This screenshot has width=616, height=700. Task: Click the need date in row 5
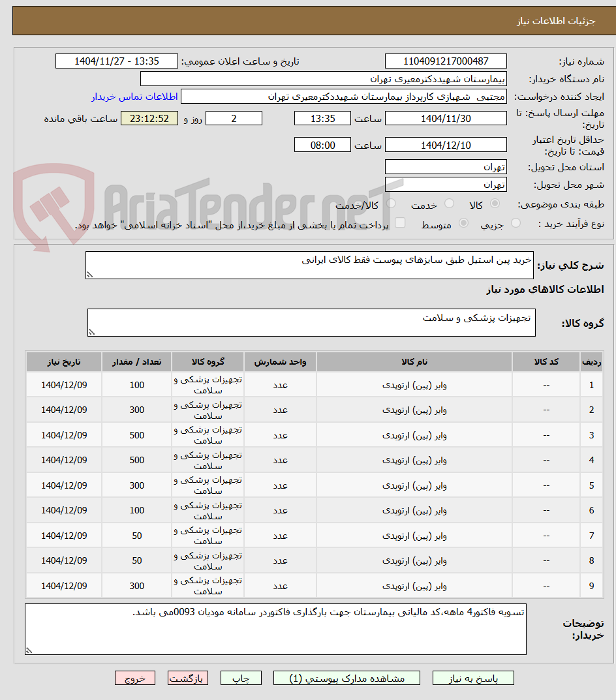(x=64, y=486)
